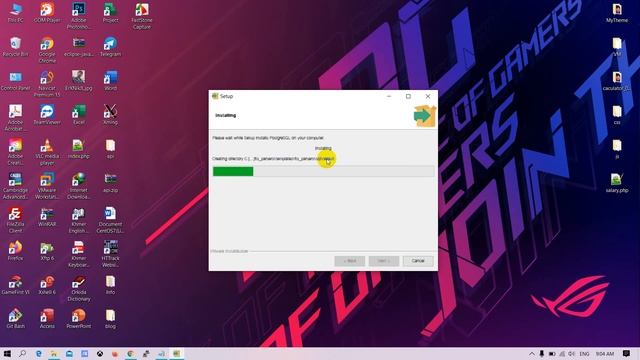Select the VMware Workstation shortcut
Screen dimensions: 640x360
(x=47, y=186)
